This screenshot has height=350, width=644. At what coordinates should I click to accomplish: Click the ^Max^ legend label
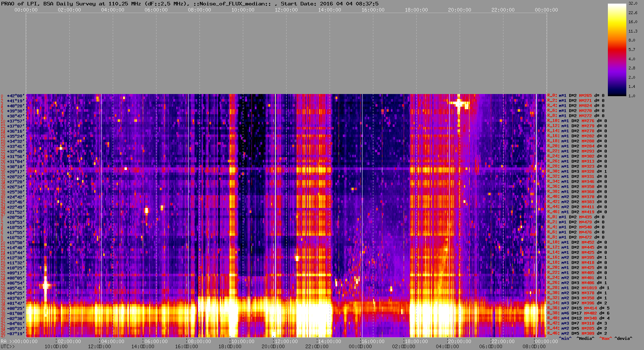point(606,339)
